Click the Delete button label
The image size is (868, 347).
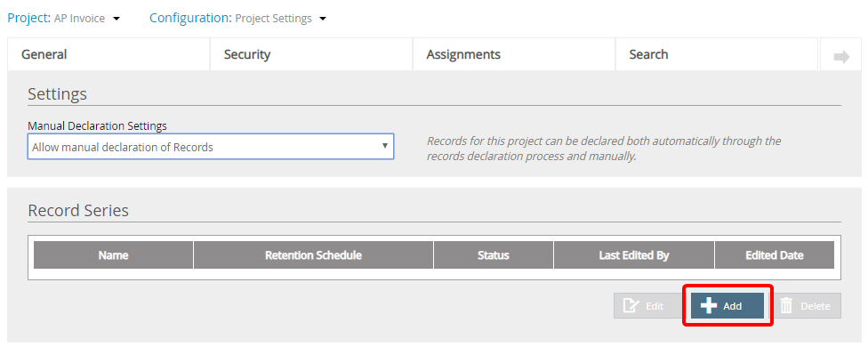pyautogui.click(x=816, y=306)
